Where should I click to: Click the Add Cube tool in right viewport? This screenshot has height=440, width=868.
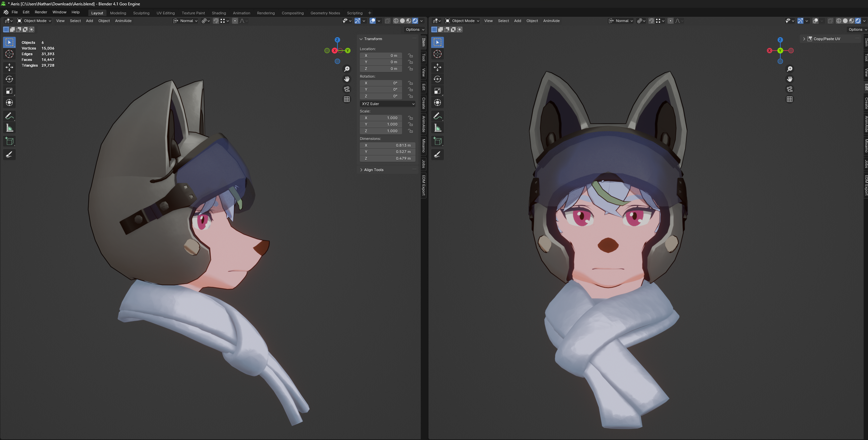(438, 141)
